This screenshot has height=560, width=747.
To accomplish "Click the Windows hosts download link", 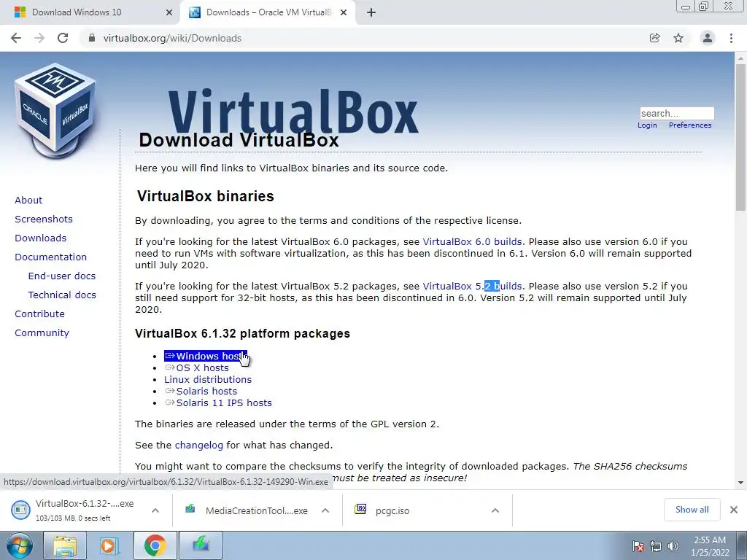I will [205, 356].
